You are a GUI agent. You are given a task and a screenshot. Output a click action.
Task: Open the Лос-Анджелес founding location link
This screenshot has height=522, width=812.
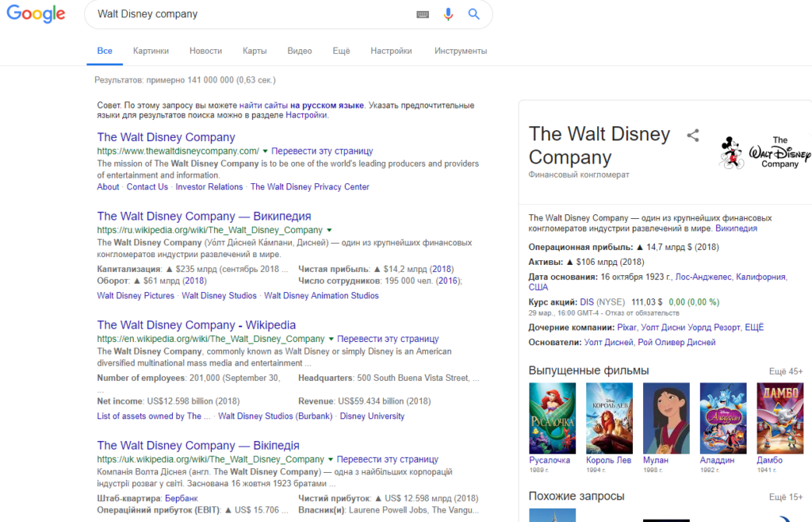703,277
